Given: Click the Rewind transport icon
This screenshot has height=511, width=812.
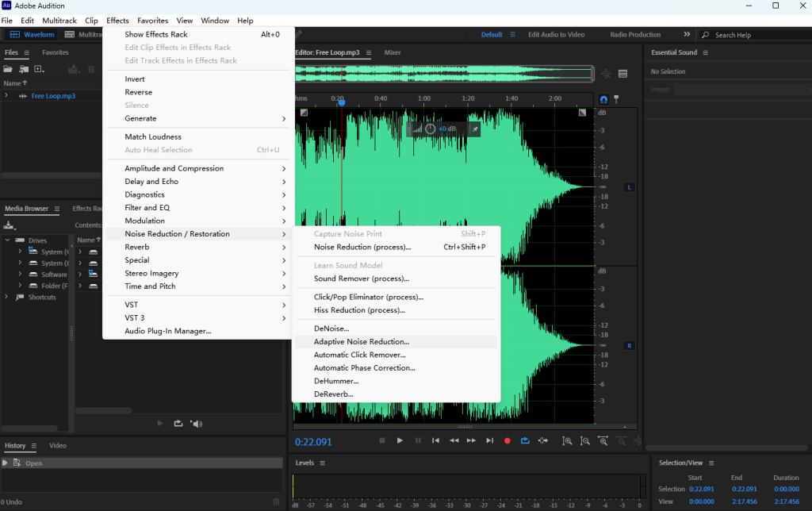Looking at the screenshot, I should [x=454, y=440].
